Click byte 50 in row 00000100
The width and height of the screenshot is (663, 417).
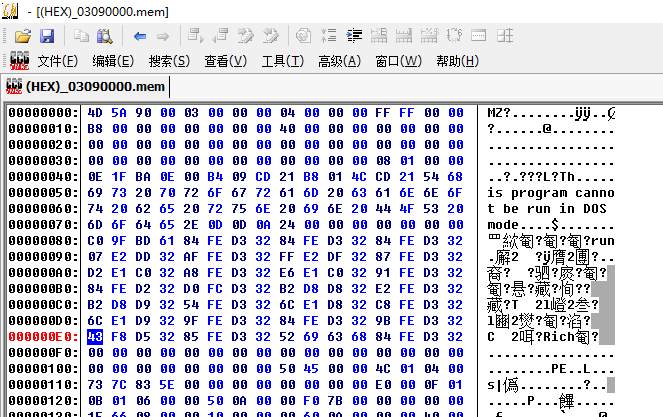coord(287,369)
